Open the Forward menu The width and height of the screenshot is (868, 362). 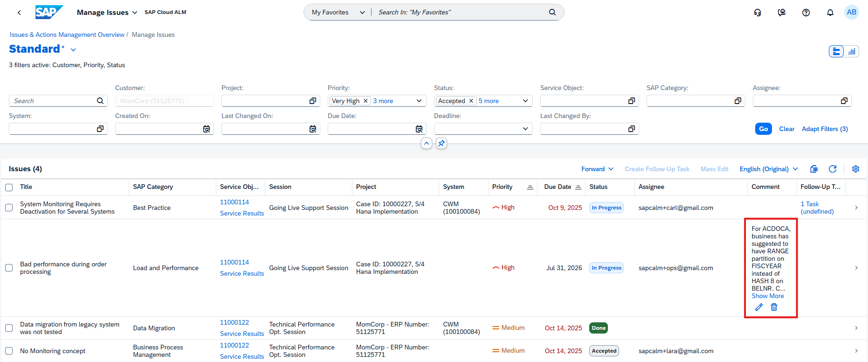pyautogui.click(x=597, y=169)
